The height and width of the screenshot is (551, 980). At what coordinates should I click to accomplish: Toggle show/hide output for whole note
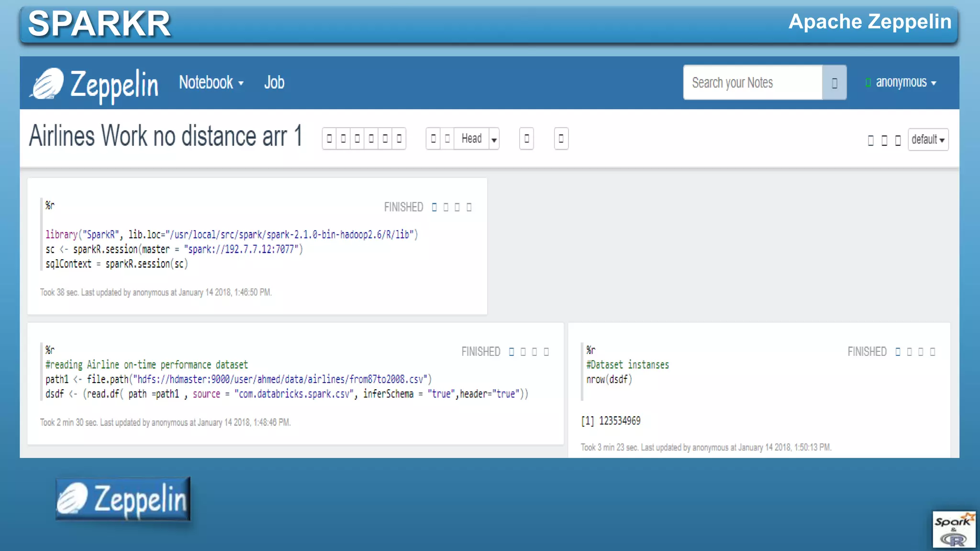pos(357,139)
